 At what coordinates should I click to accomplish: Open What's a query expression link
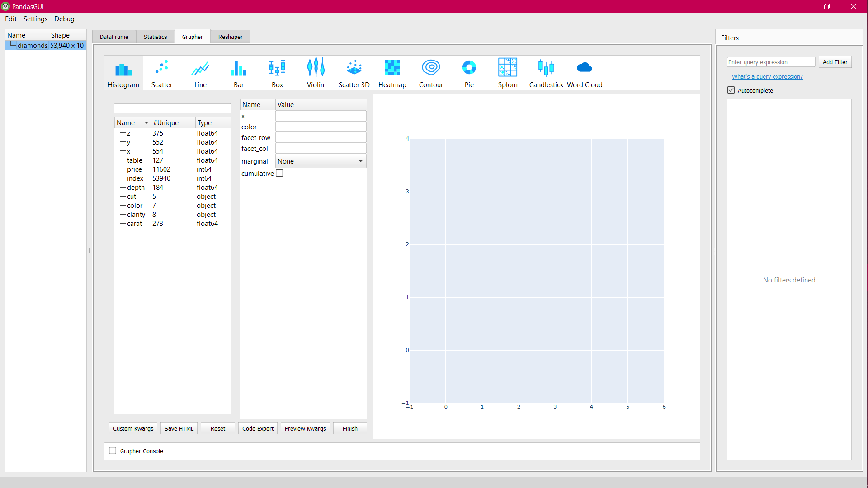pyautogui.click(x=767, y=76)
